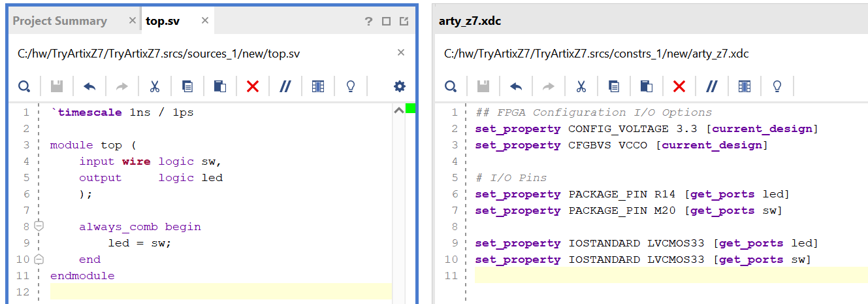This screenshot has width=868, height=304.
Task: Click Redo arrow in arty_z7.xdc toolbar
Action: tap(549, 86)
